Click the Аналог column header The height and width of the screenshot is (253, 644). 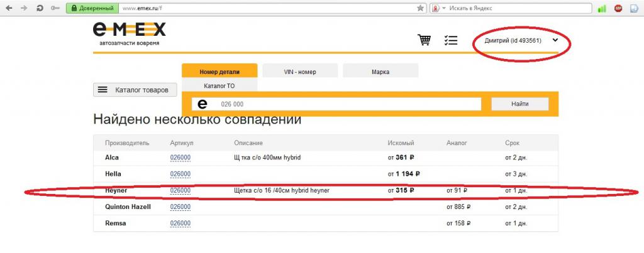tap(457, 143)
